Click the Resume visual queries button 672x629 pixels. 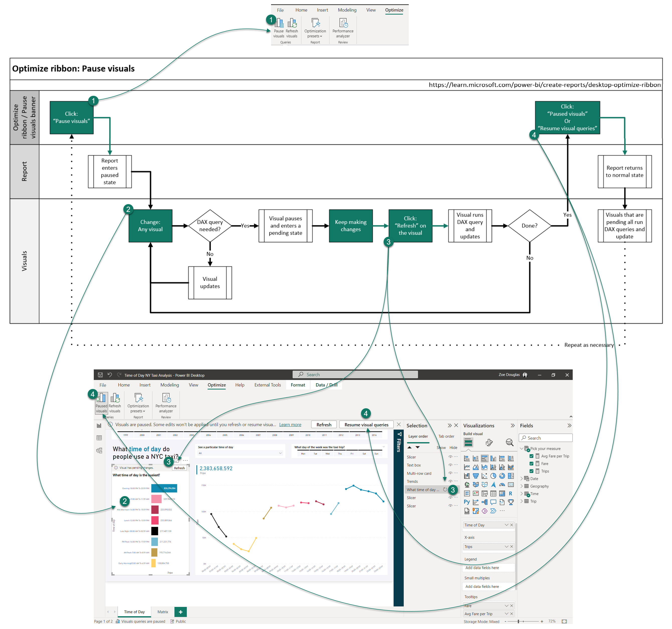coord(366,425)
